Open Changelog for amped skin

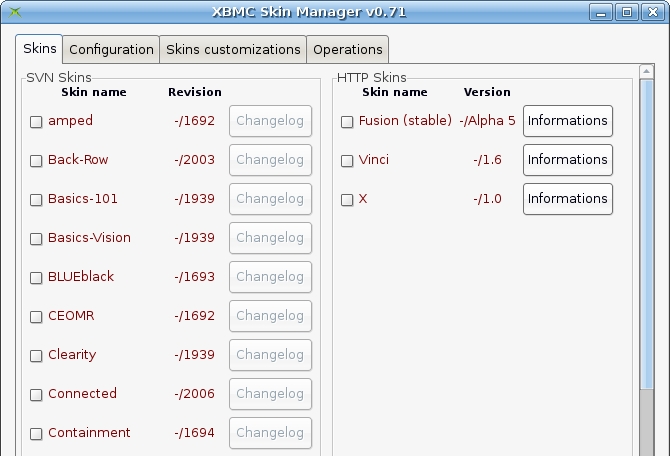click(x=270, y=121)
